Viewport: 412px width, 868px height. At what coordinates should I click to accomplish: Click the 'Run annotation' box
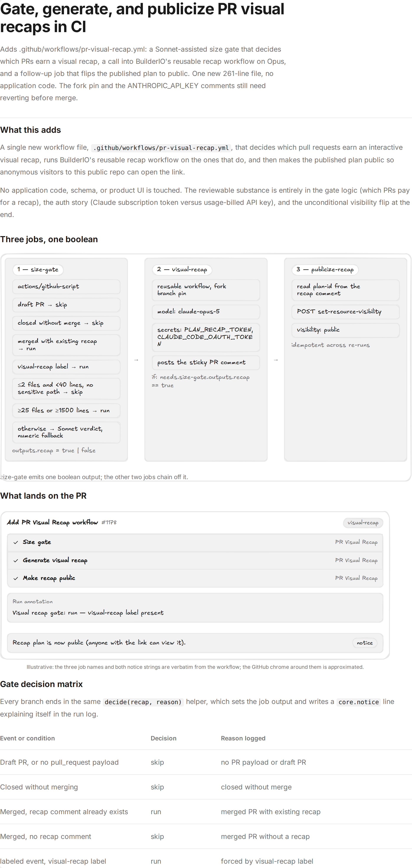coord(195,608)
